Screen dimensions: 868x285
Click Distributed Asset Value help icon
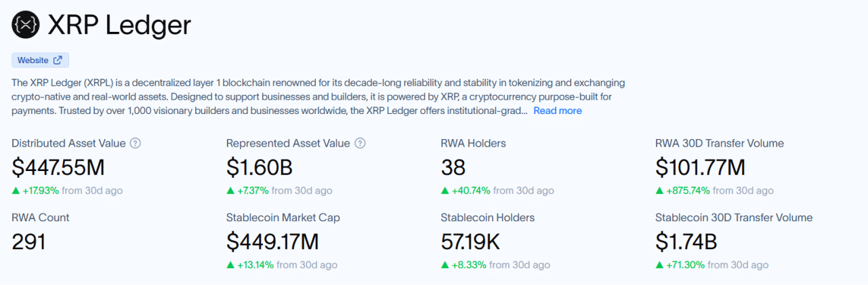136,143
